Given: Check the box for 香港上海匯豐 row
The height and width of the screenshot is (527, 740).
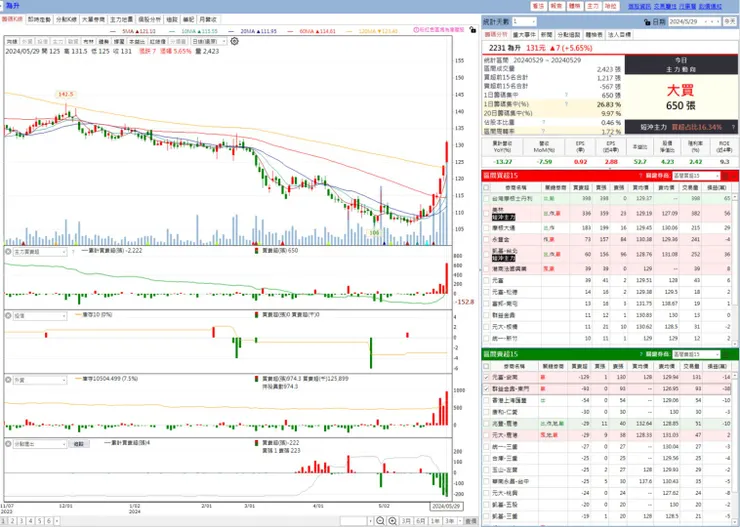Looking at the screenshot, I should coord(486,401).
